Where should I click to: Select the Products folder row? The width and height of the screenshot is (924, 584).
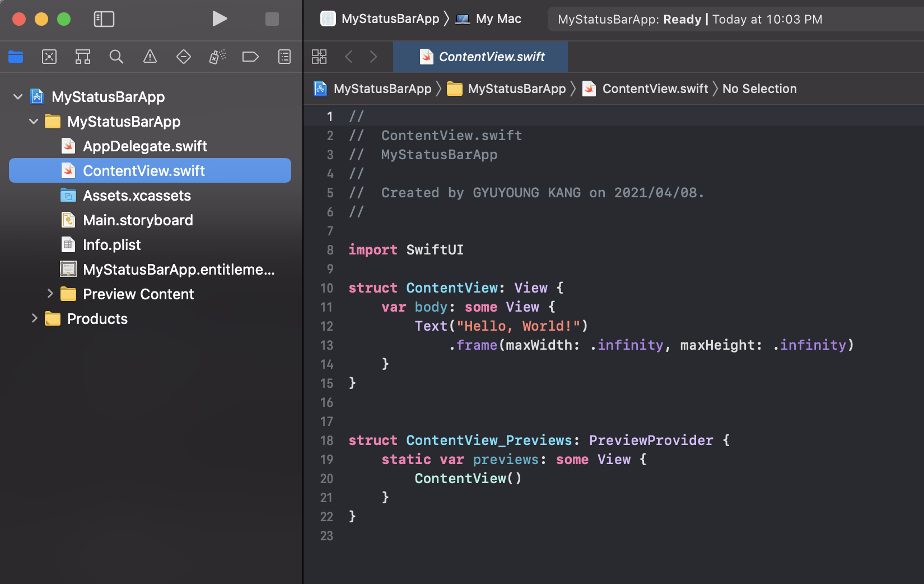tap(150, 319)
